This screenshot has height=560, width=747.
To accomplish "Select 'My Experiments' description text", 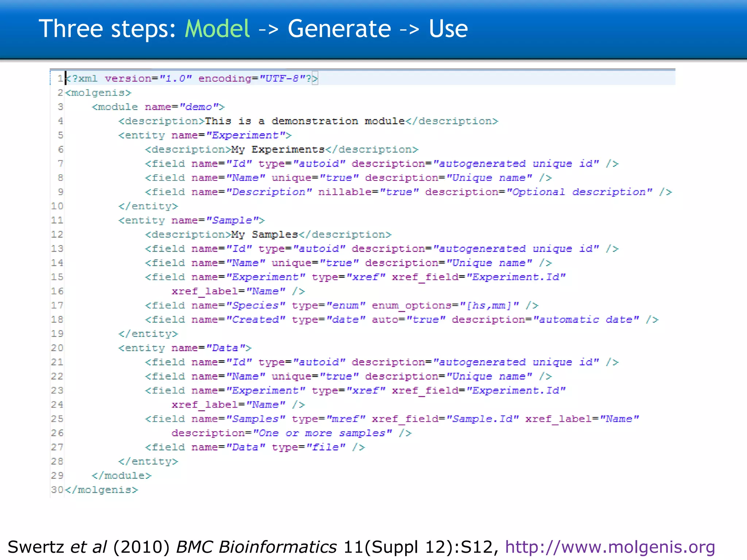I will (278, 149).
